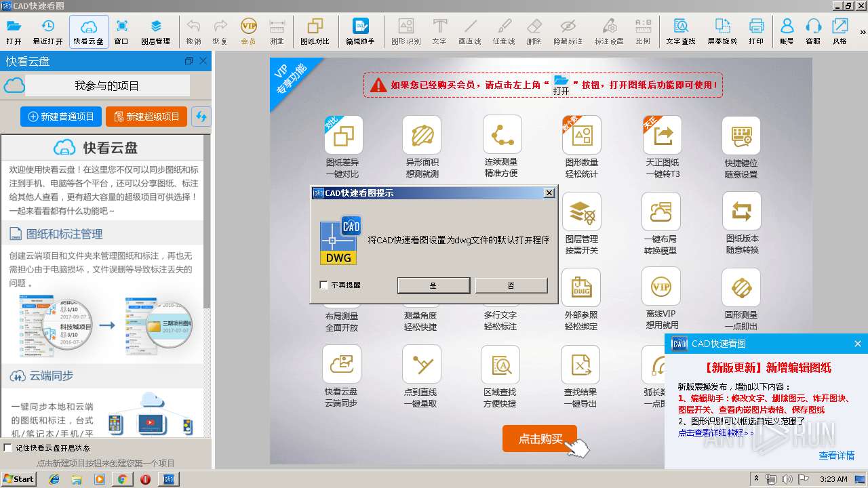Click 否 in the CAD prompt dialog

[511, 285]
